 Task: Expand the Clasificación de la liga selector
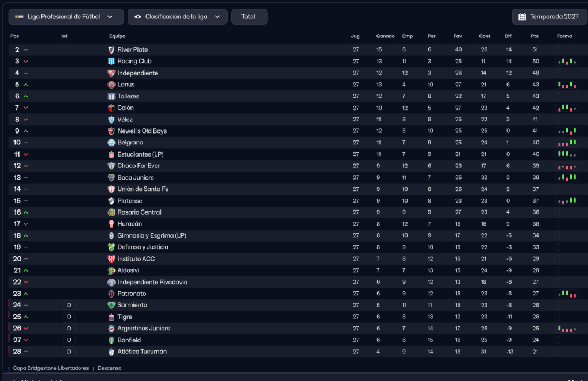pyautogui.click(x=177, y=17)
